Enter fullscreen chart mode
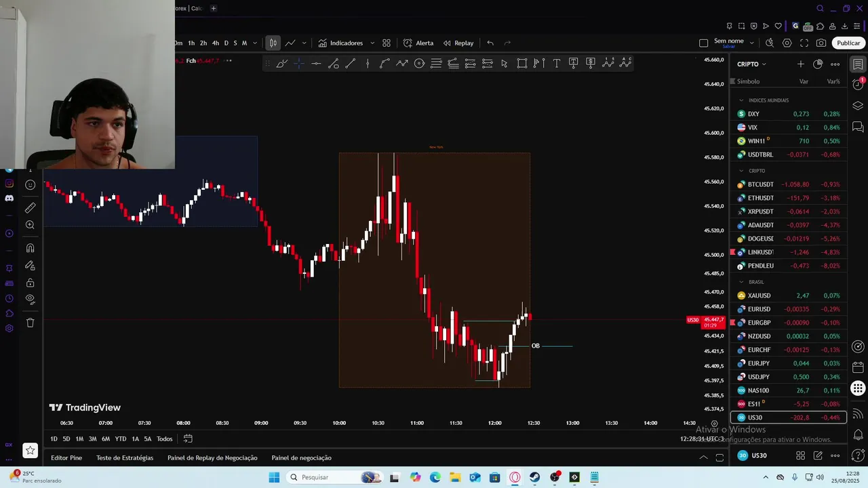 tap(804, 43)
